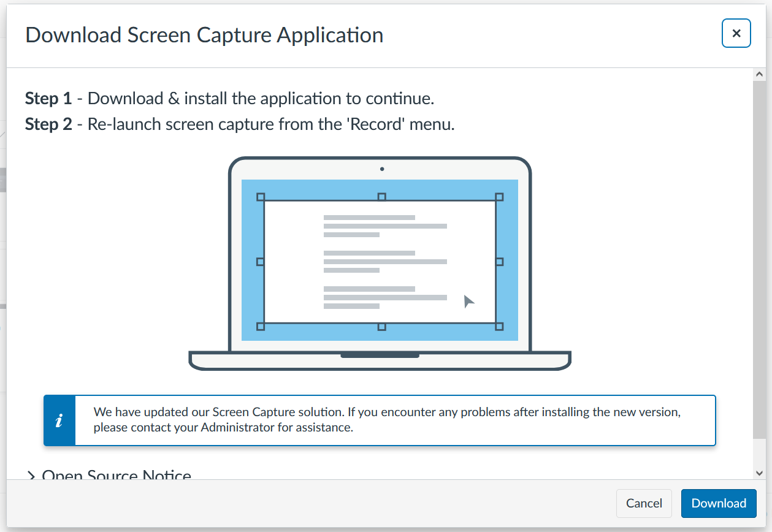Click the webcam dot on the laptop illustration
Image resolution: width=772 pixels, height=532 pixels.
point(382,168)
